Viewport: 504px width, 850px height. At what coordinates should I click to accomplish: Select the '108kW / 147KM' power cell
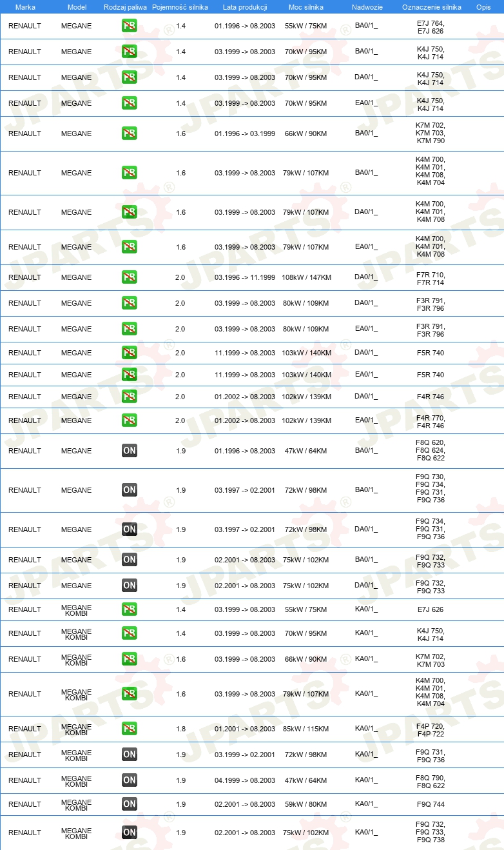(x=306, y=277)
